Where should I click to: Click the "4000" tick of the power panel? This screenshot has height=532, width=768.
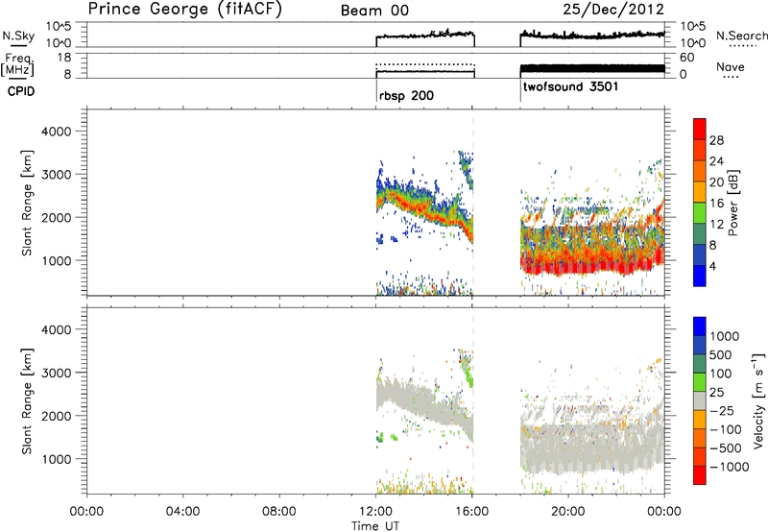coord(57,132)
